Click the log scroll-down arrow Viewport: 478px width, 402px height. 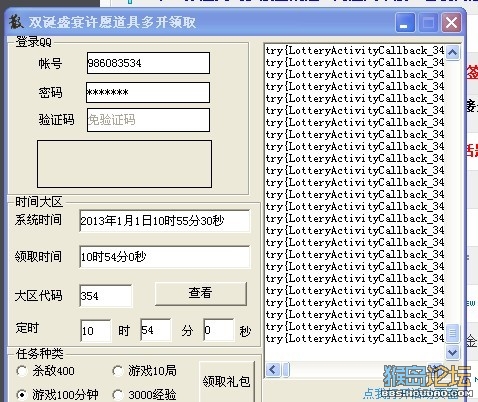453,352
